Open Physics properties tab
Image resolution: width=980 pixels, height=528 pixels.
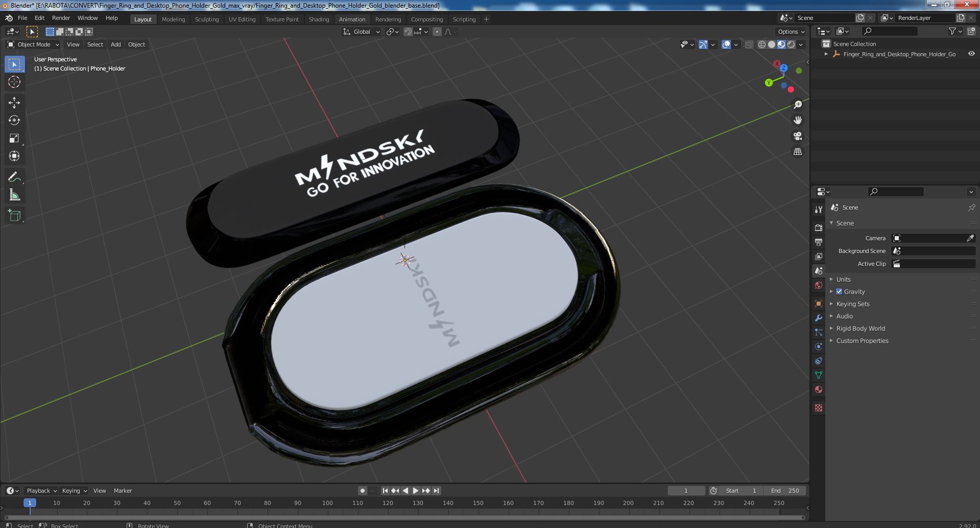coord(819,347)
